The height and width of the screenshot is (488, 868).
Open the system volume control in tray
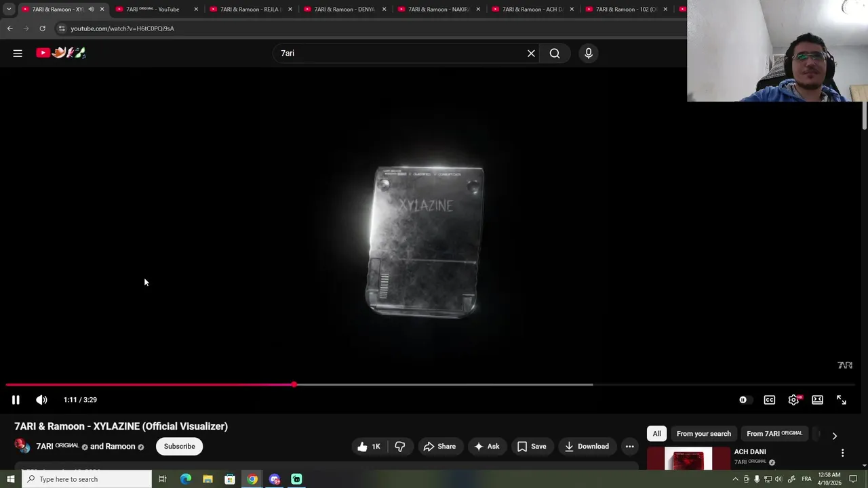tap(779, 479)
